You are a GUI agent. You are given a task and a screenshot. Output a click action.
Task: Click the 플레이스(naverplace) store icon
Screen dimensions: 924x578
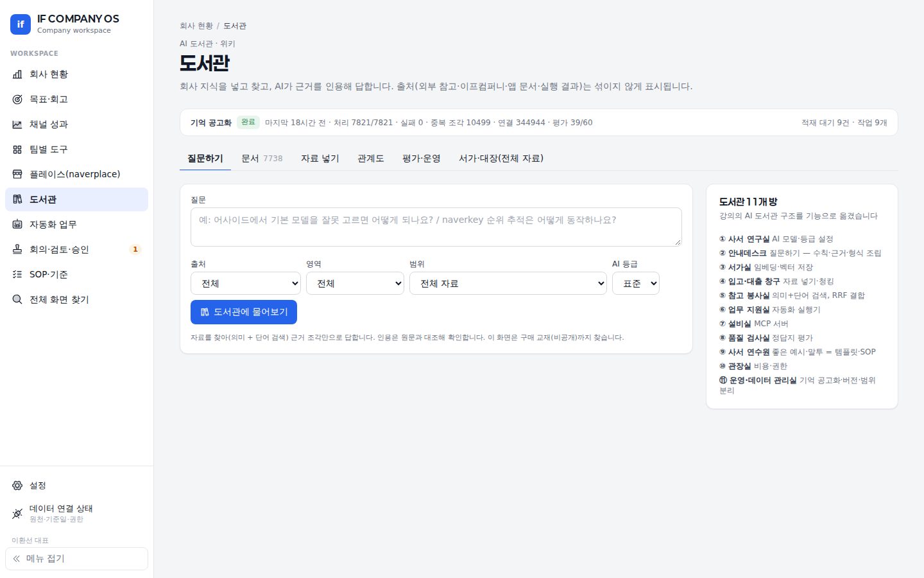coord(17,175)
